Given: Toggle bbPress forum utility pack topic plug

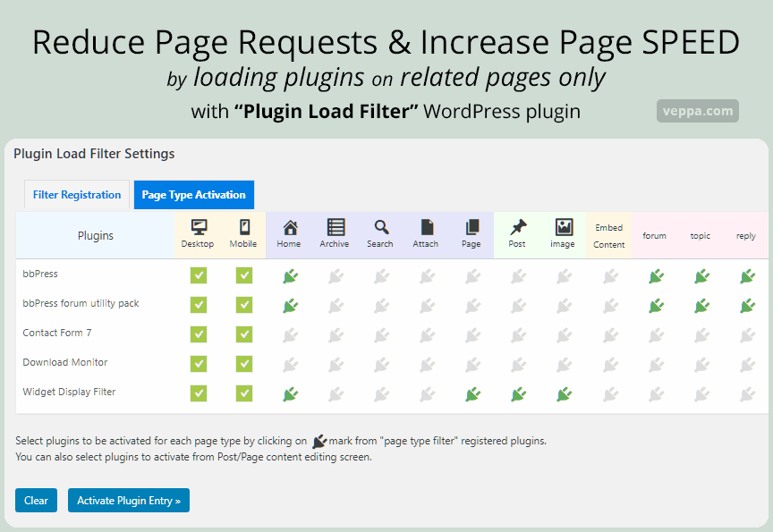Looking at the screenshot, I should (x=702, y=306).
